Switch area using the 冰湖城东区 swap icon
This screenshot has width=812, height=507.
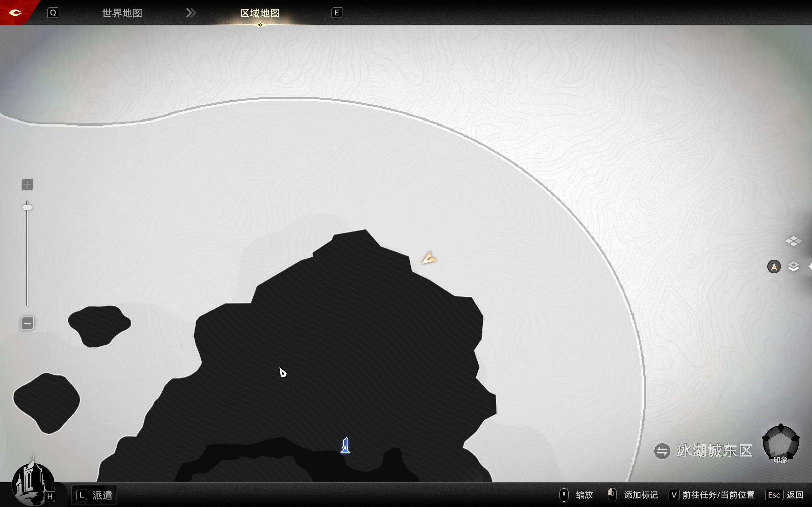[662, 451]
